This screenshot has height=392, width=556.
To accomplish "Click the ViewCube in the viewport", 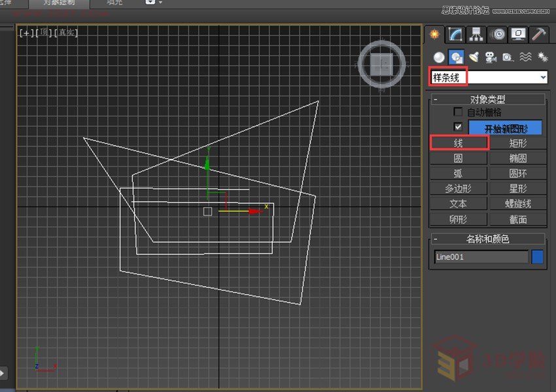I will coord(382,64).
